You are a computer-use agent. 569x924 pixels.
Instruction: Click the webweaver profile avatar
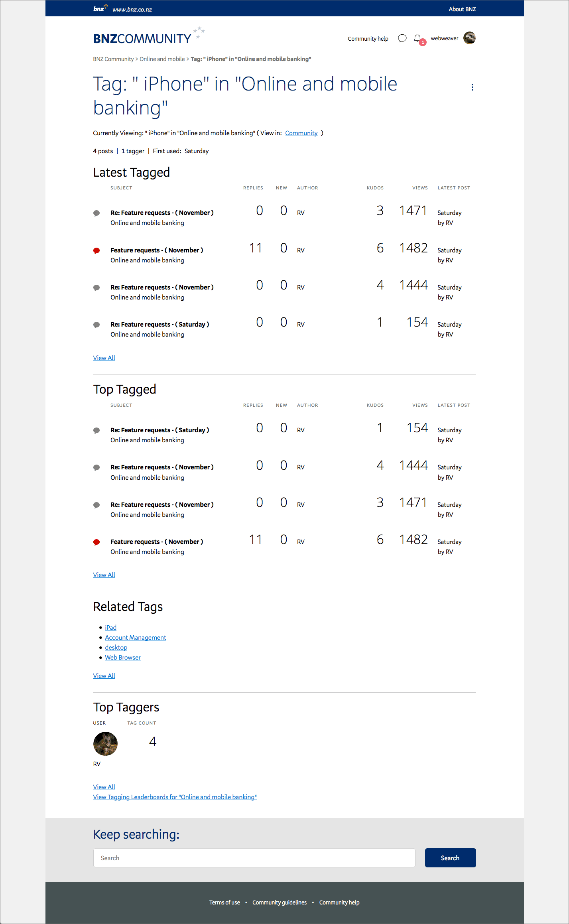[469, 38]
